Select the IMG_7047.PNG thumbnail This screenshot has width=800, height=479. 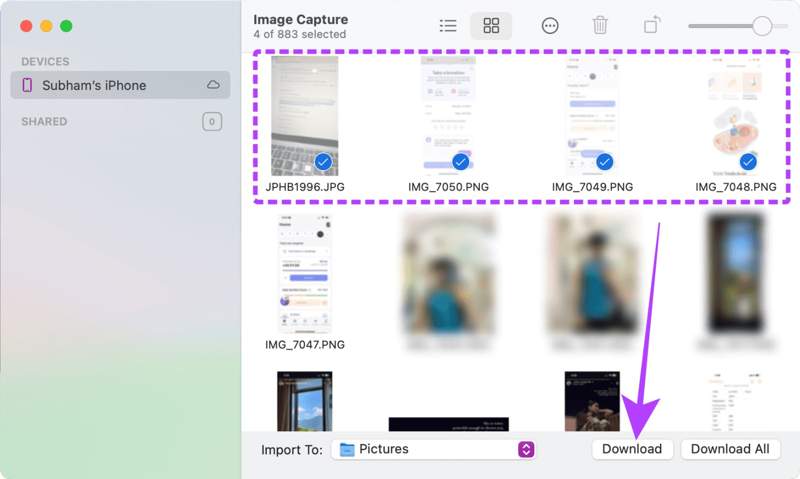click(x=305, y=272)
